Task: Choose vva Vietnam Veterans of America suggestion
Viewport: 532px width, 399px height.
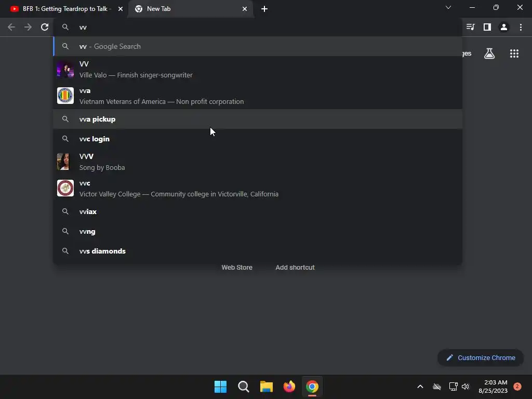Action: point(258,96)
